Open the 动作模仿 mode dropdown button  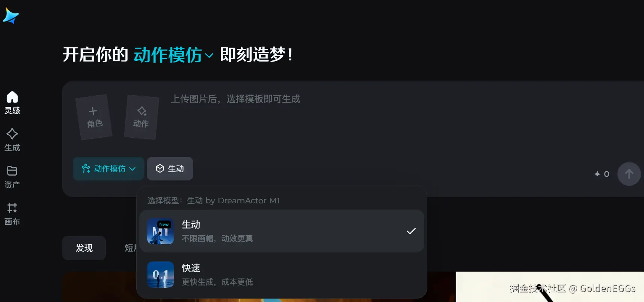click(109, 169)
